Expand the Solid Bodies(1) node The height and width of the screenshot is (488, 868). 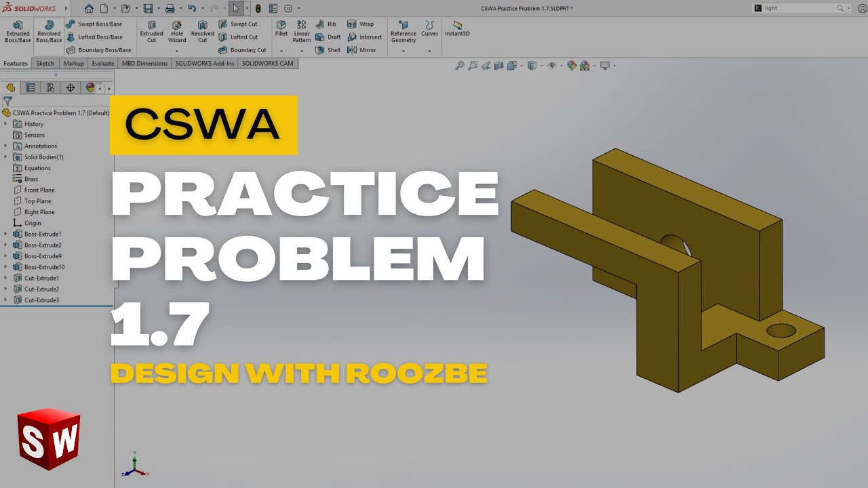tap(5, 157)
